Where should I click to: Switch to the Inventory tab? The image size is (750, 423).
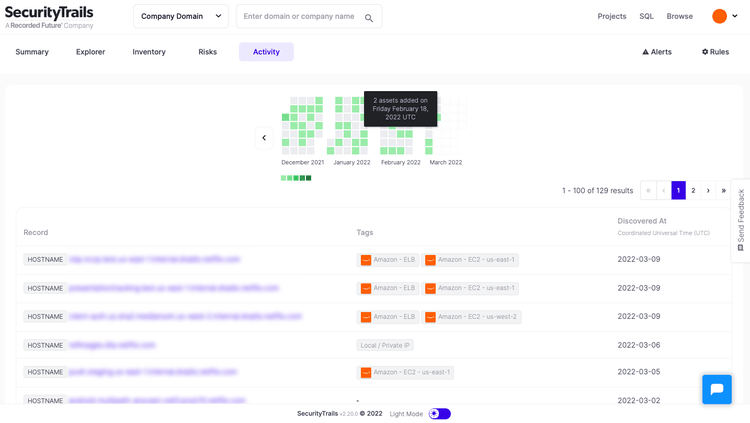(x=149, y=52)
